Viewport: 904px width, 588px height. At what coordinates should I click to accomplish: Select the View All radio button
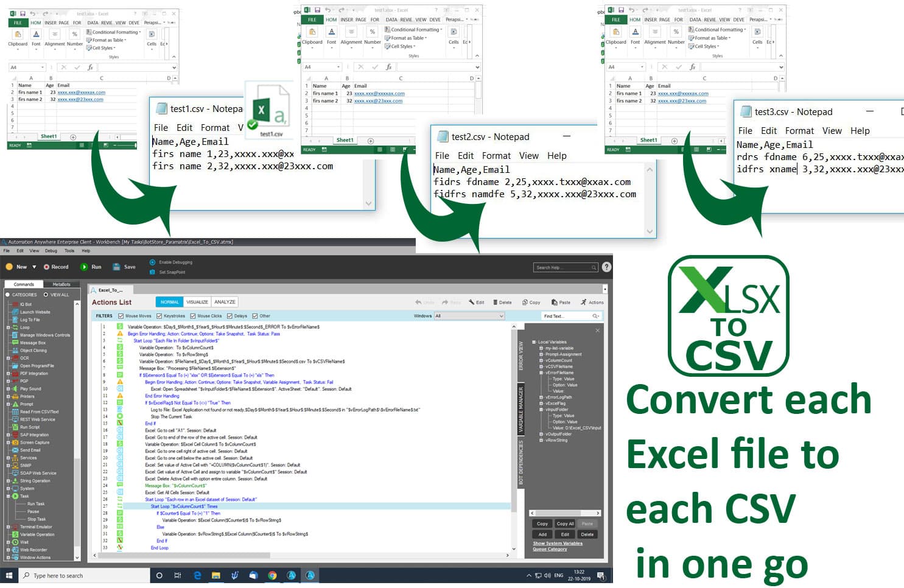[46, 295]
